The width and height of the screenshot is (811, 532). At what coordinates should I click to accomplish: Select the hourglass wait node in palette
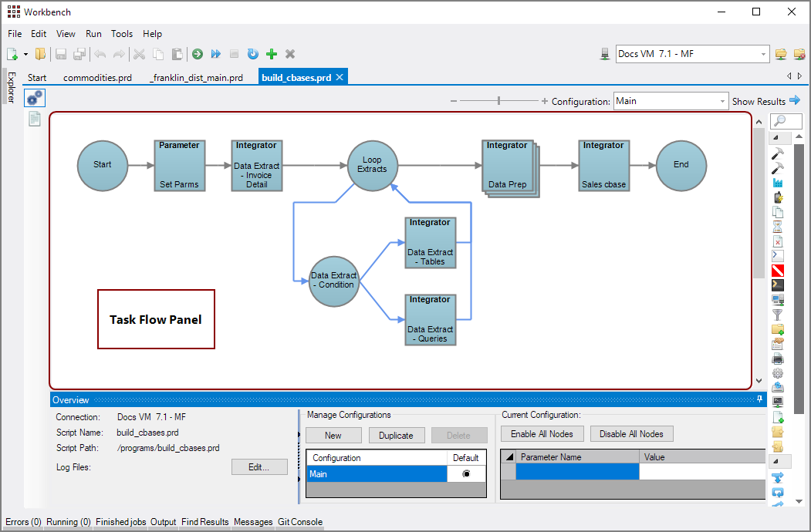click(778, 227)
